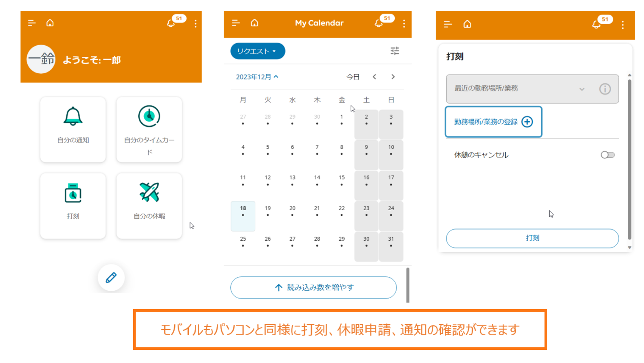Open the three-dot menu in welcome screen header
644x363 pixels.
tap(195, 23)
